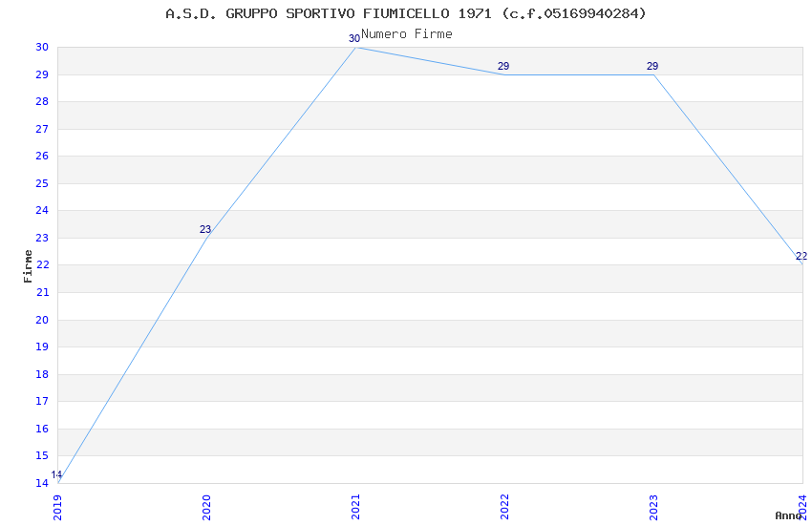Click the y-axis tick label 22

click(42, 264)
